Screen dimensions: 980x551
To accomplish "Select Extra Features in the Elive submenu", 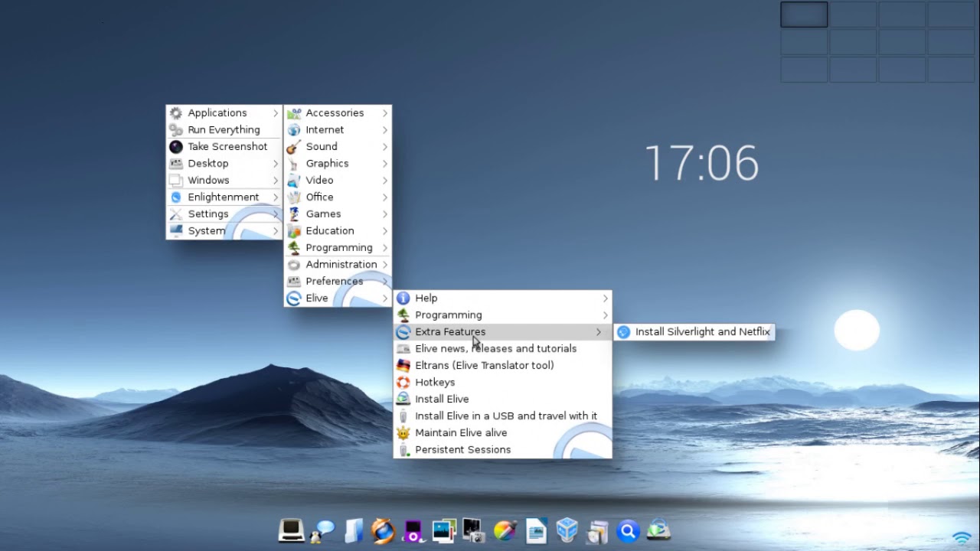I will click(x=502, y=331).
